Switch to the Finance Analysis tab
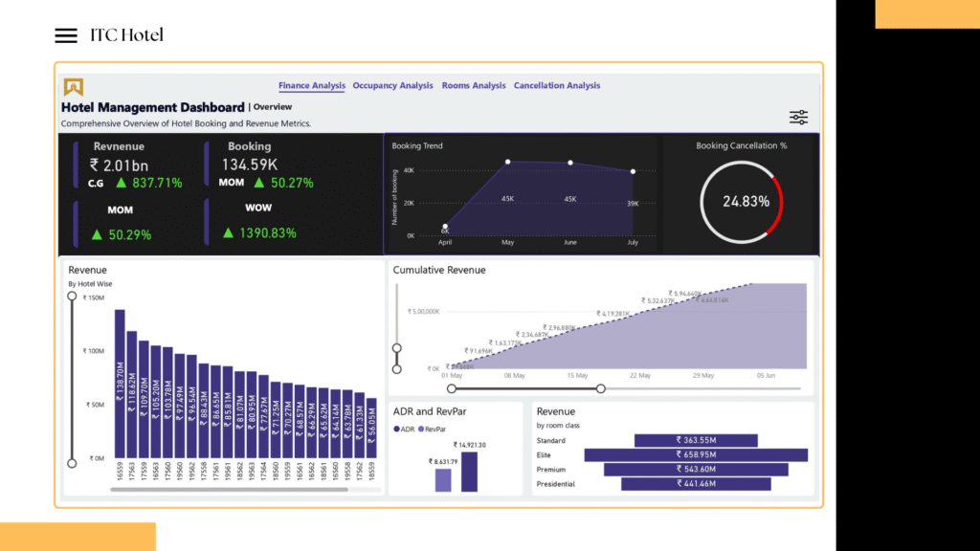The width and height of the screenshot is (980, 551). (312, 86)
